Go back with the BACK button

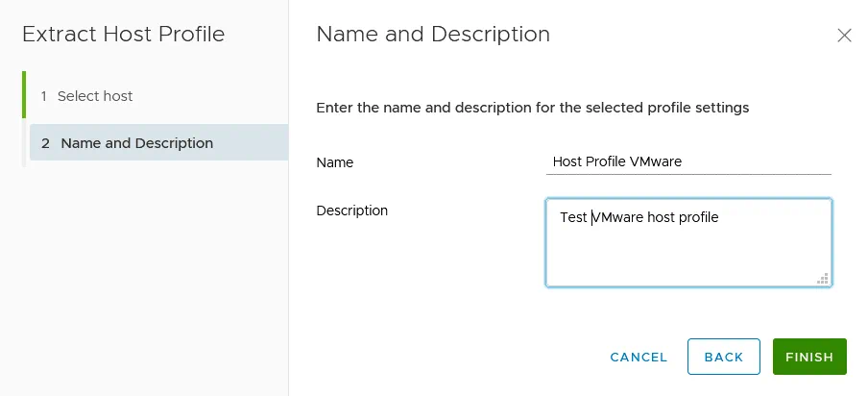[x=723, y=357]
